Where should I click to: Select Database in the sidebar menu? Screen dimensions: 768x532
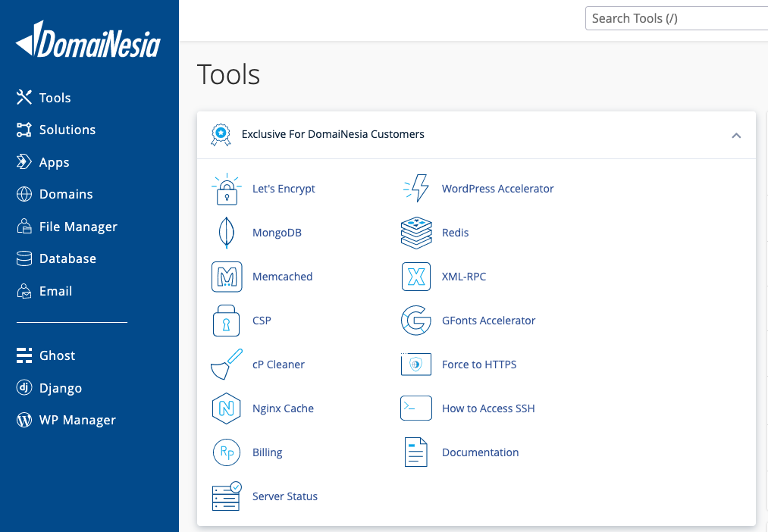[x=67, y=258]
